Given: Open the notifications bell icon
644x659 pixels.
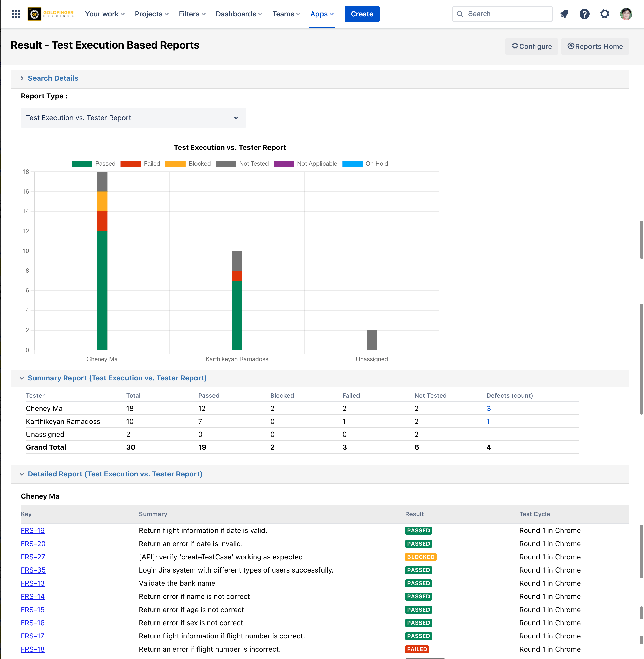Looking at the screenshot, I should [x=564, y=14].
